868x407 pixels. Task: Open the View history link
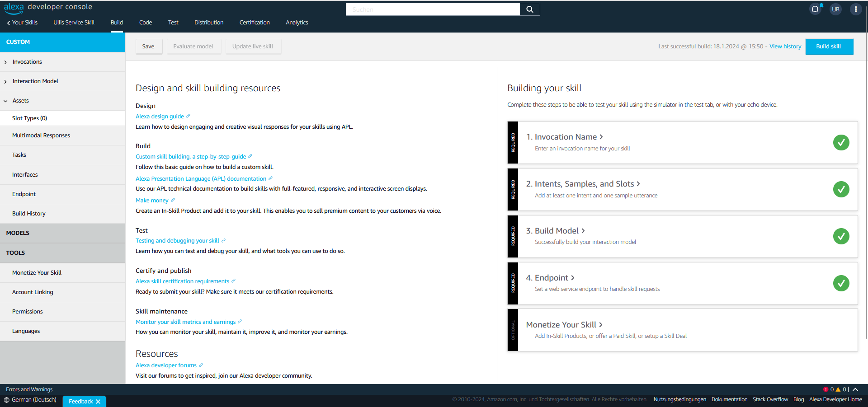(785, 47)
